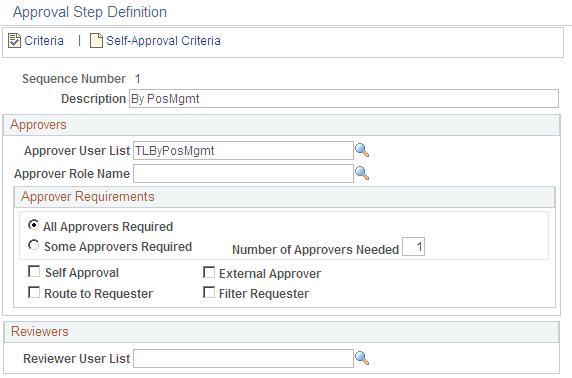Open lookup for Approver Role Name

[362, 173]
